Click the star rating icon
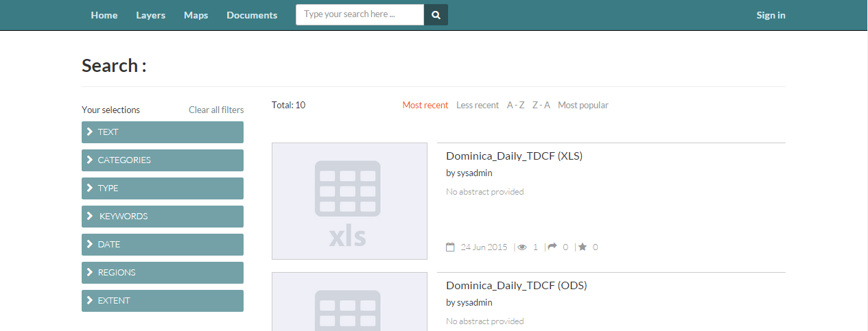Viewport: 868px width, 331px height. pyautogui.click(x=583, y=247)
